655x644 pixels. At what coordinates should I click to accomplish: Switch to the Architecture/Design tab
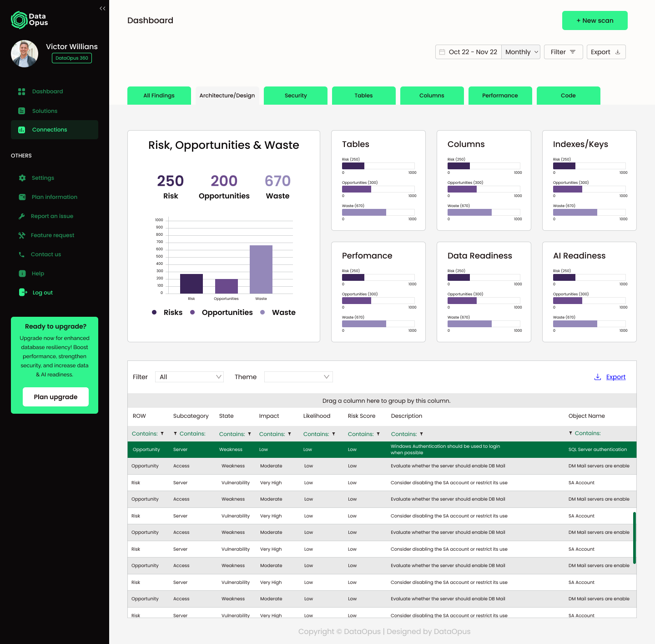coord(227,96)
